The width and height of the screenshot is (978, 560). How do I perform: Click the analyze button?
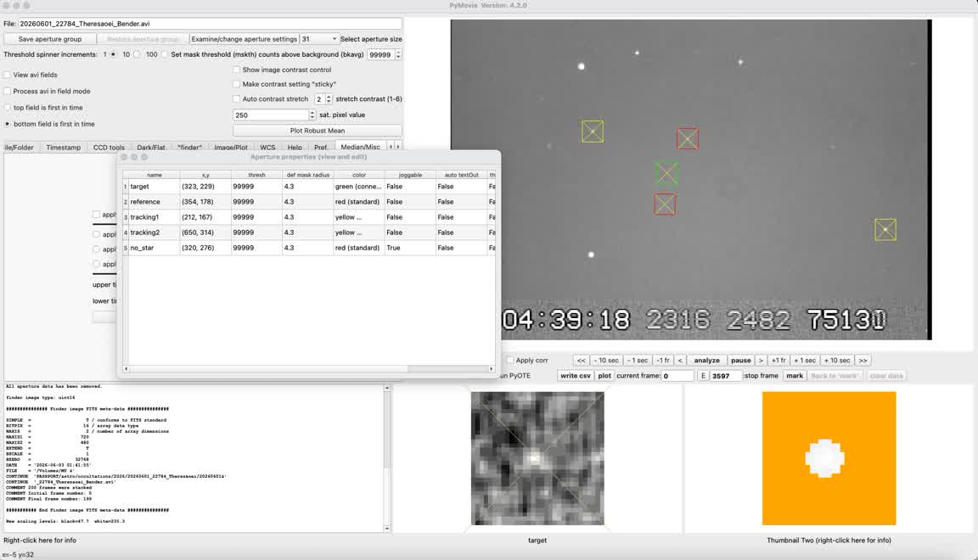(x=706, y=361)
